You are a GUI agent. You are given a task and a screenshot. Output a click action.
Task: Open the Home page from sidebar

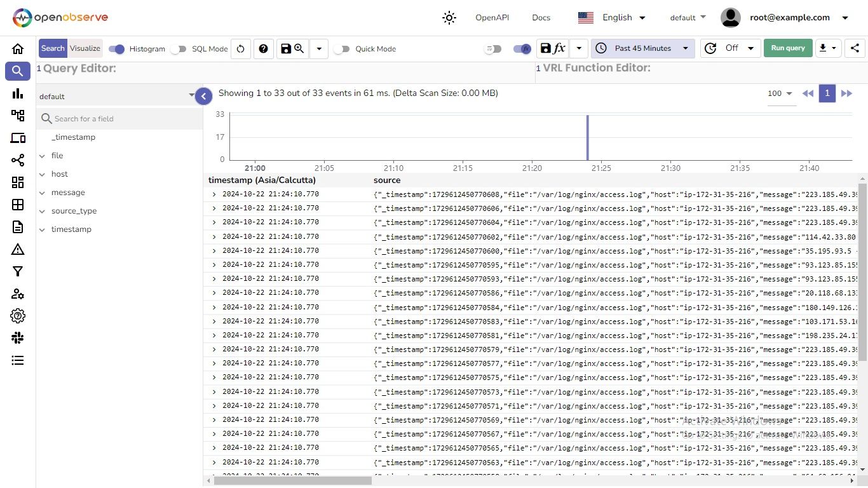click(17, 48)
